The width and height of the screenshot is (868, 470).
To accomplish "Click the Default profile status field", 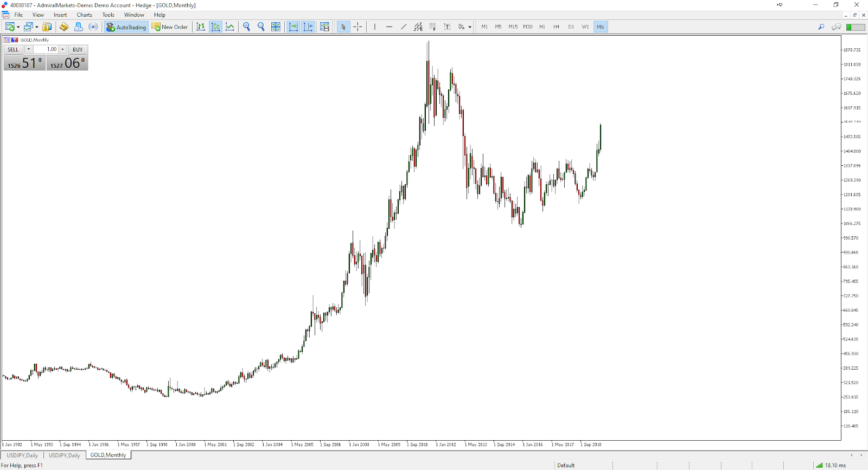I will click(x=566, y=465).
